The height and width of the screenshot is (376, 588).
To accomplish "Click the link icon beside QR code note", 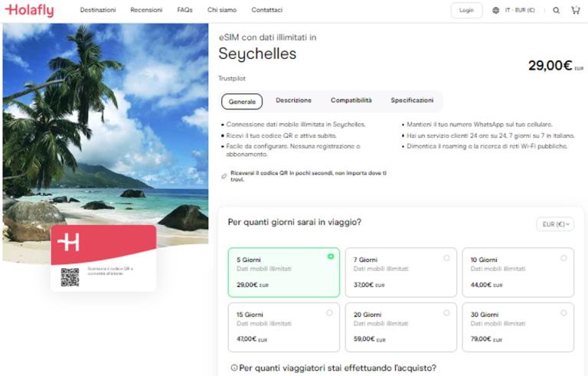I will [x=224, y=176].
